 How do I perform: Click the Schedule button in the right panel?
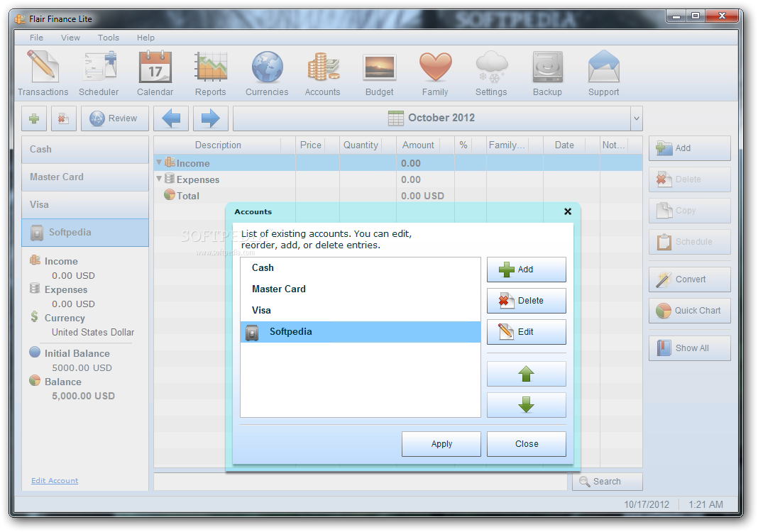[689, 242]
